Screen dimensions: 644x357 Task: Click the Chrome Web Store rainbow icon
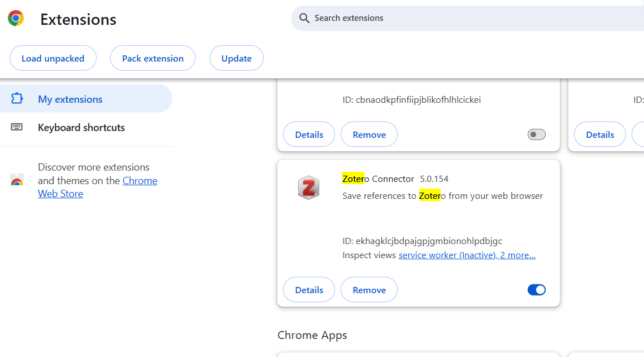[17, 180]
